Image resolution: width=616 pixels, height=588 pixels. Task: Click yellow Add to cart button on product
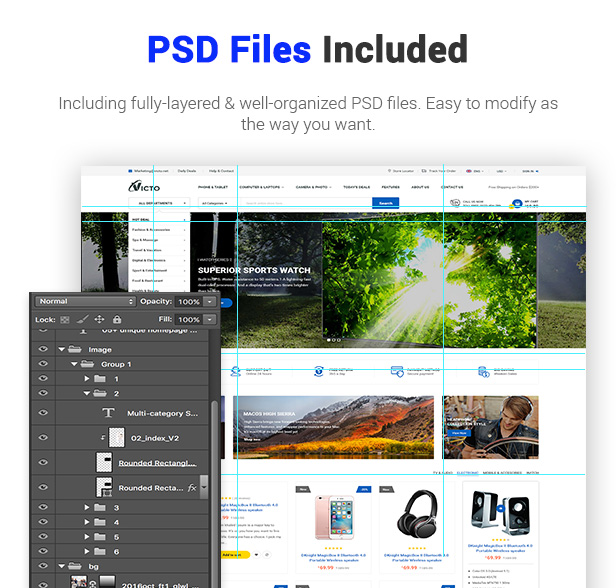tap(235, 555)
